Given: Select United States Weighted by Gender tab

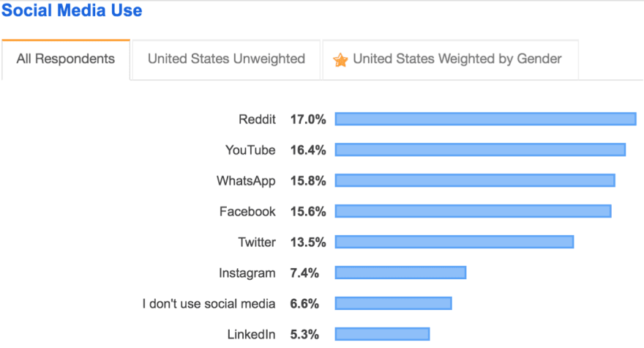Looking at the screenshot, I should click(x=451, y=59).
